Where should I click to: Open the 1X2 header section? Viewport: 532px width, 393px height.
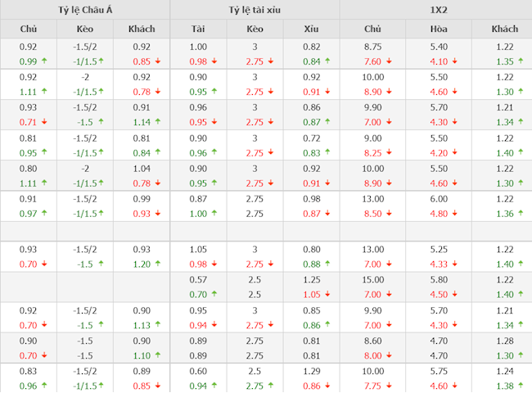436,10
